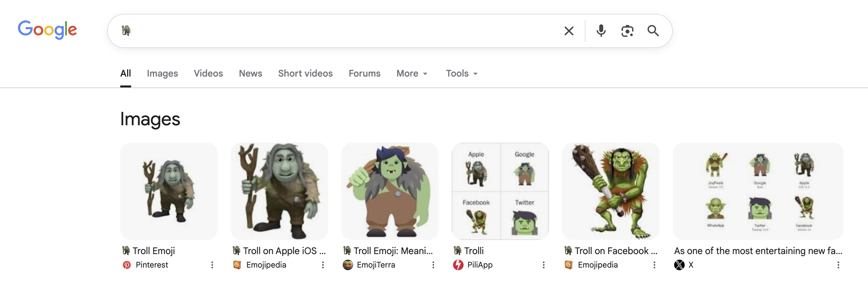This screenshot has width=868, height=284.
Task: Open options menu for X result
Action: (x=838, y=265)
